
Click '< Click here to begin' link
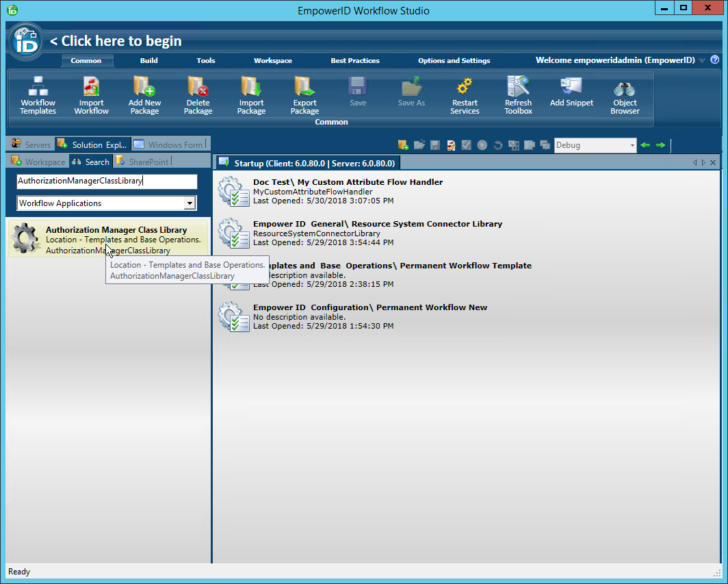(116, 41)
